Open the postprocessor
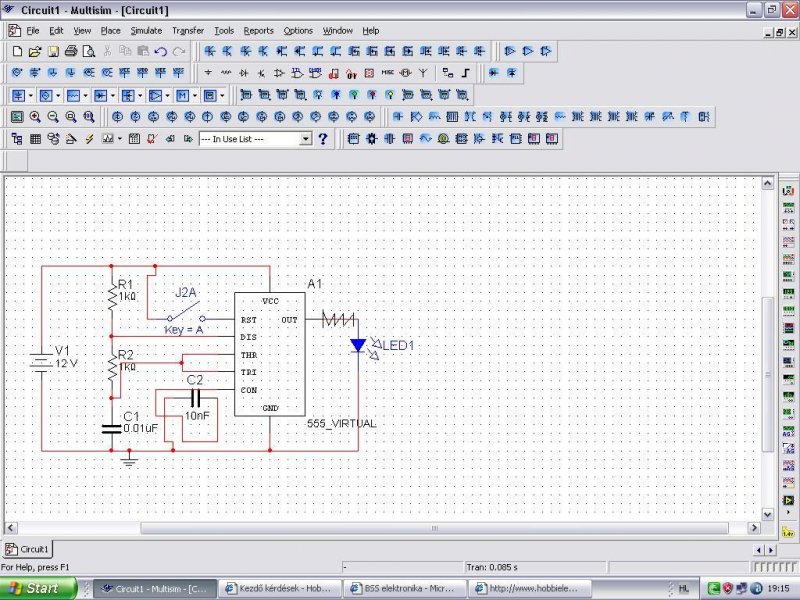Viewport: 800px width, 600px height. coord(134,139)
